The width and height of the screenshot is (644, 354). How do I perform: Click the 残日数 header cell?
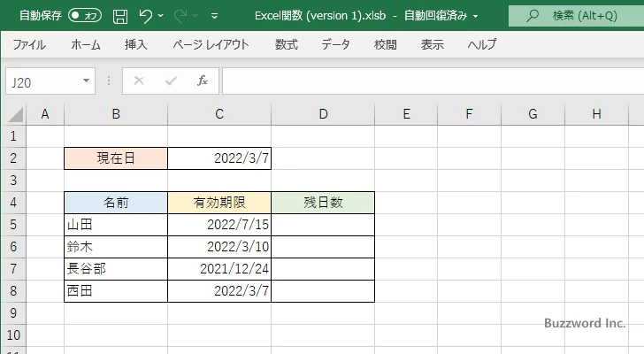point(323,203)
